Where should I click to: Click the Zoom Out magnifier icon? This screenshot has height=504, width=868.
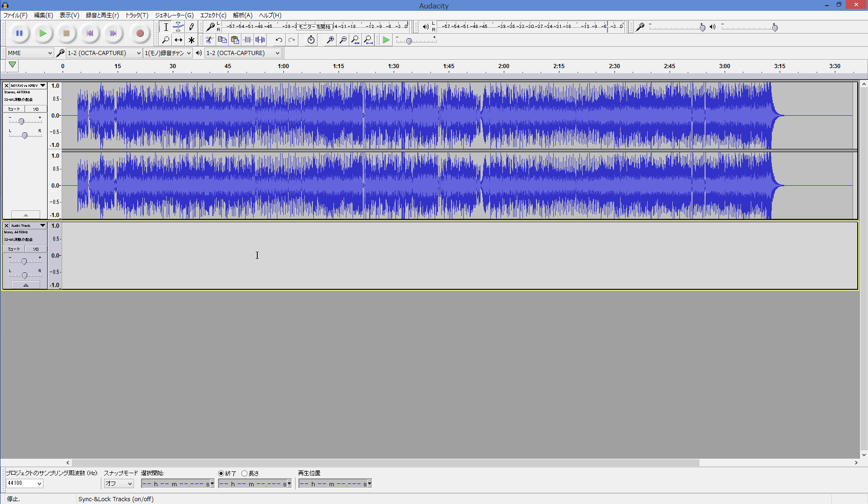[x=343, y=40]
